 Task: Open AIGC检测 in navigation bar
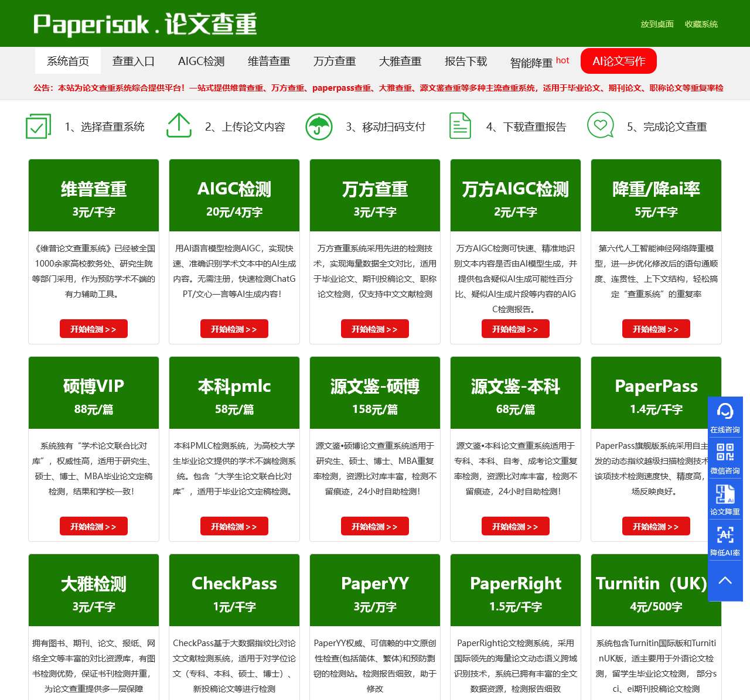(x=202, y=61)
